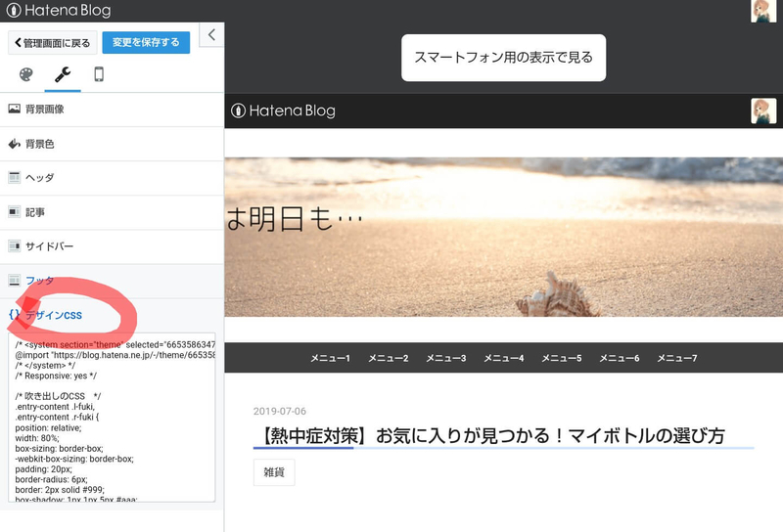Click the blog title ending in 明日も…
The image size is (783, 532).
pyautogui.click(x=295, y=219)
